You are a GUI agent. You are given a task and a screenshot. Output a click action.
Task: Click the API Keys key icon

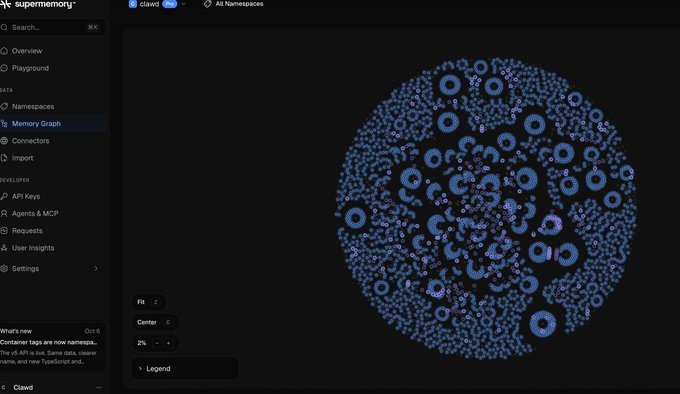[x=4, y=196]
